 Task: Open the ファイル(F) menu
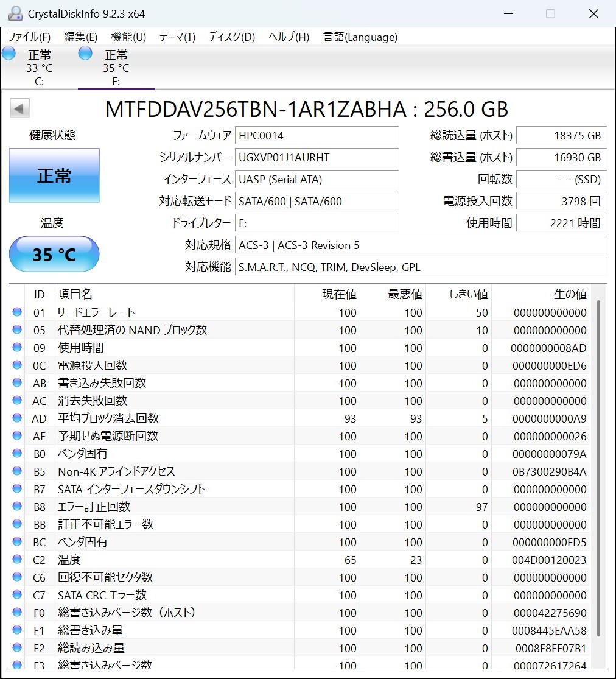[29, 37]
